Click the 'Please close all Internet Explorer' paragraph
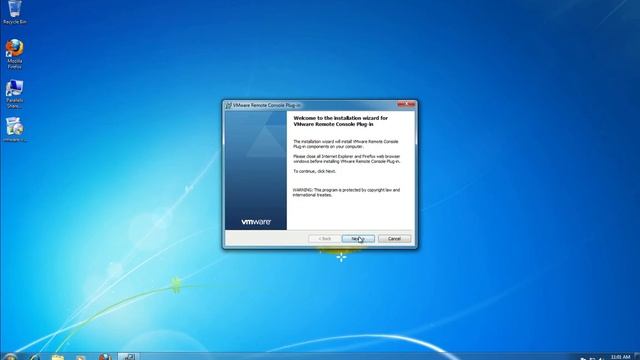The width and height of the screenshot is (640, 360). 347,159
